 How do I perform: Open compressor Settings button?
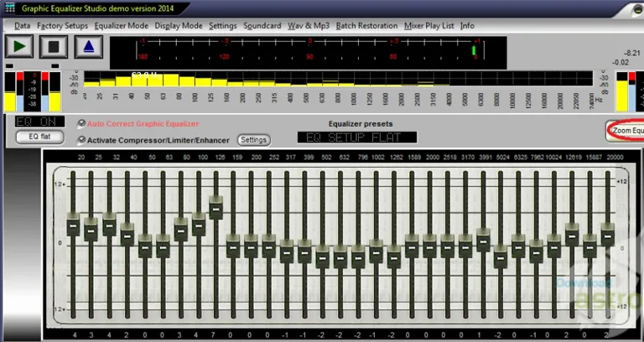coord(254,140)
